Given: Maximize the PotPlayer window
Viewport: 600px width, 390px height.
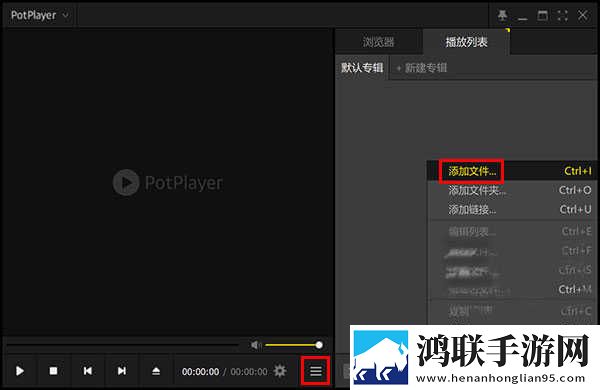Looking at the screenshot, I should coord(543,15).
